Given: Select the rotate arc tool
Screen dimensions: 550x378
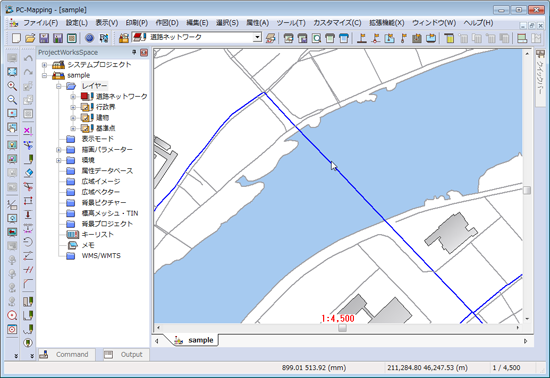Looking at the screenshot, I should (28, 242).
